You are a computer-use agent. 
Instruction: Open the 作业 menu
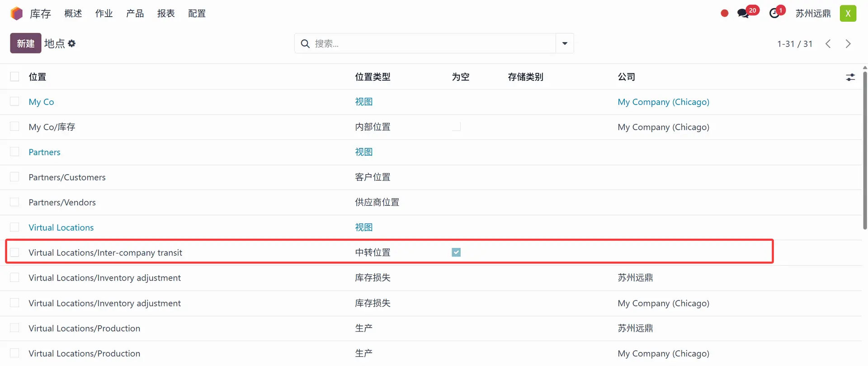104,14
